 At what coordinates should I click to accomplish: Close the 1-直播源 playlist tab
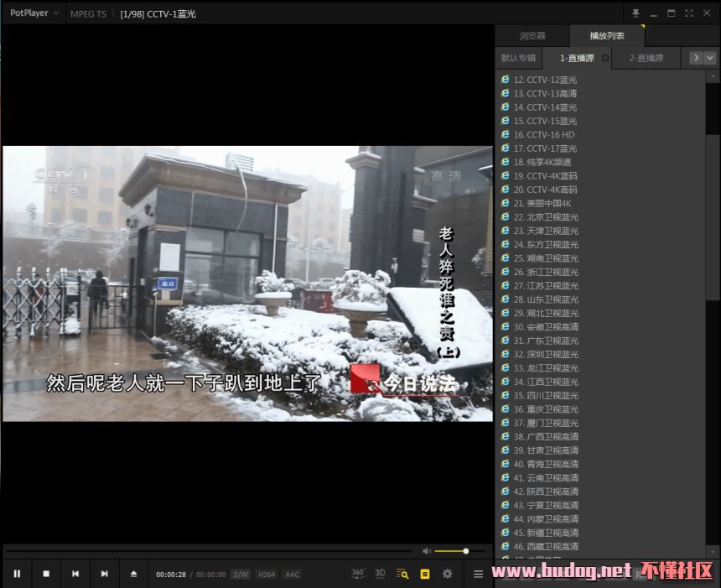click(x=605, y=58)
